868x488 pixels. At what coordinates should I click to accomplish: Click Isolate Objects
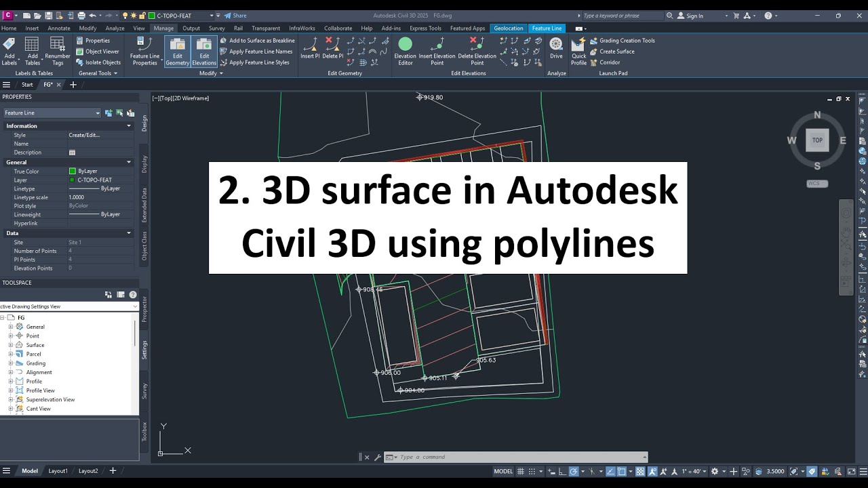98,62
